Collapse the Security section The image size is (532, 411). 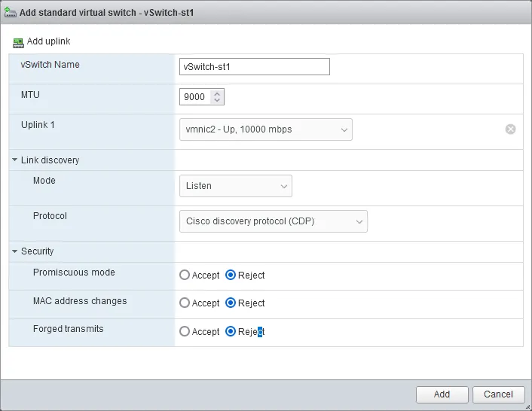15,251
